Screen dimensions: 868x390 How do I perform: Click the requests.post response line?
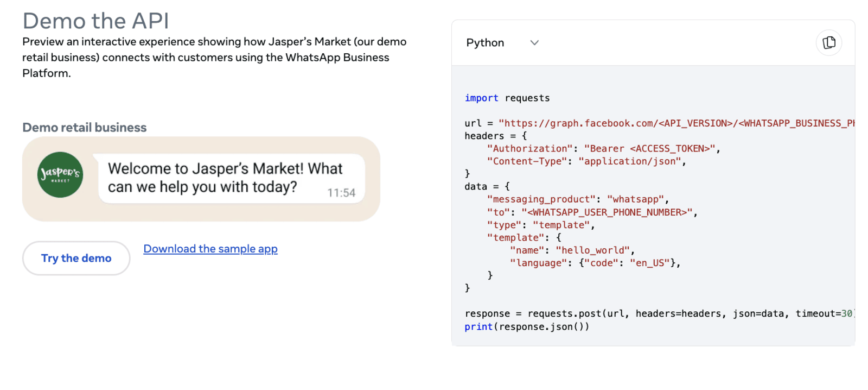coord(660,313)
